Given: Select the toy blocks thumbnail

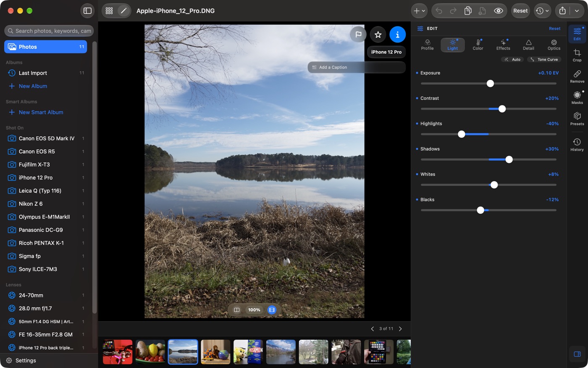Looking at the screenshot, I should (215, 352).
